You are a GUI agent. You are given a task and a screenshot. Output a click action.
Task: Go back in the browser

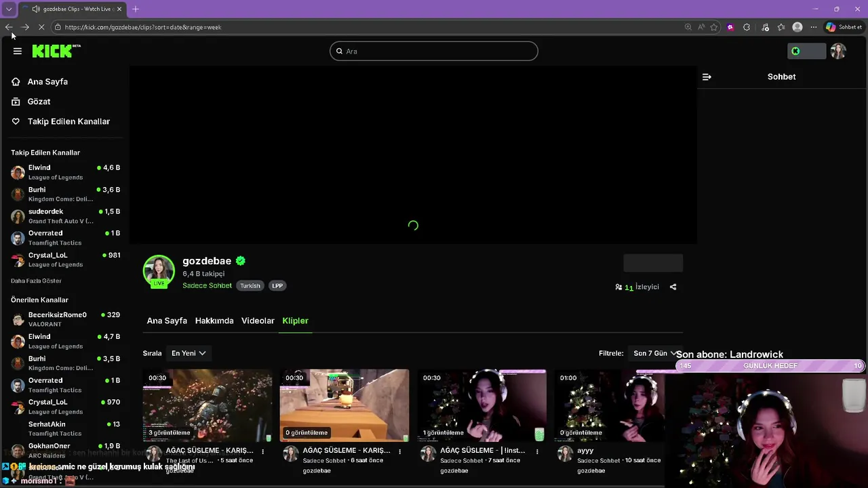[x=9, y=27]
